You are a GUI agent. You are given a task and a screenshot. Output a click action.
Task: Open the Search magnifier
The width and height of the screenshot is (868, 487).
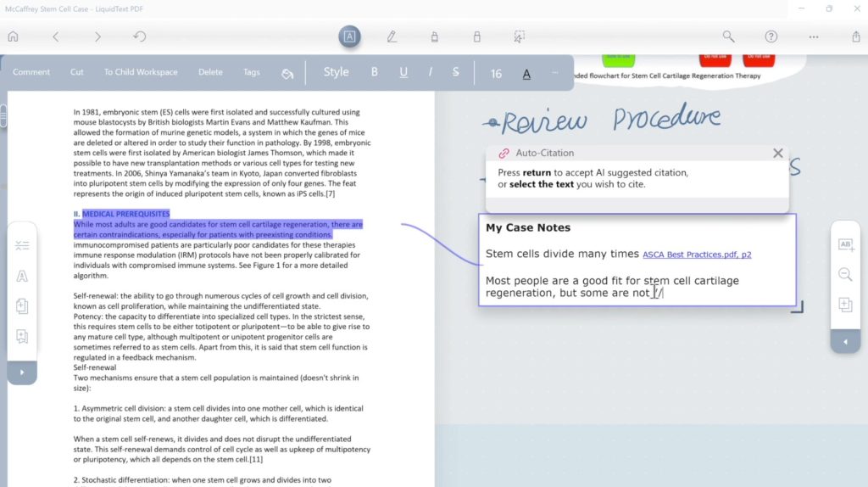728,36
